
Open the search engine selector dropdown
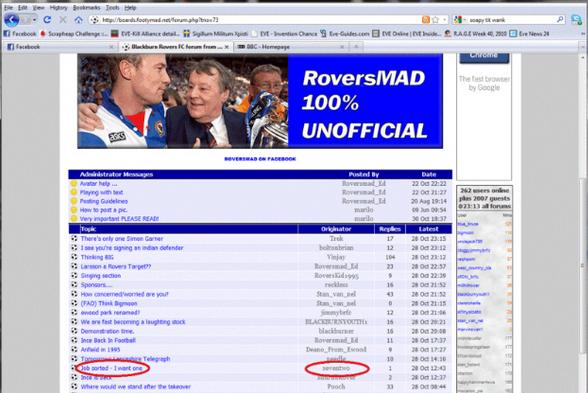(460, 20)
